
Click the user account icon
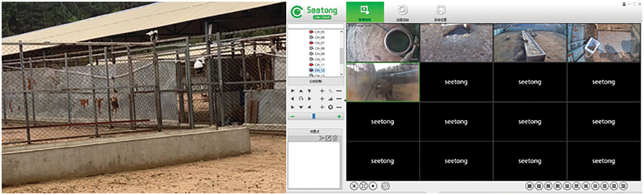pyautogui.click(x=624, y=4)
